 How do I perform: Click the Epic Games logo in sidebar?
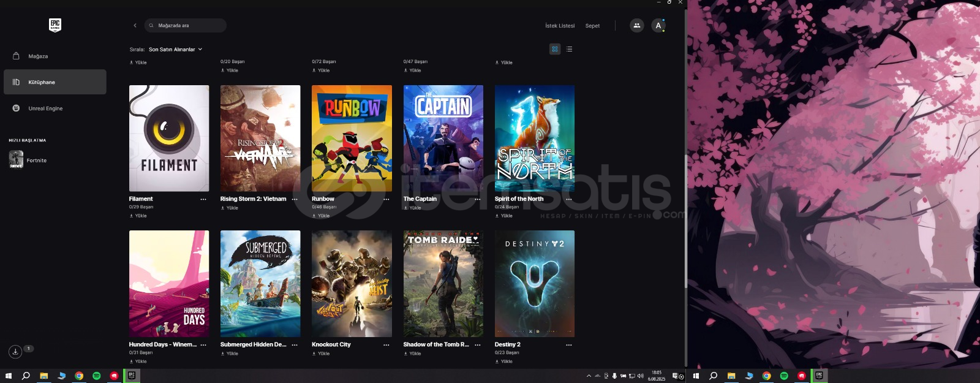click(x=55, y=25)
